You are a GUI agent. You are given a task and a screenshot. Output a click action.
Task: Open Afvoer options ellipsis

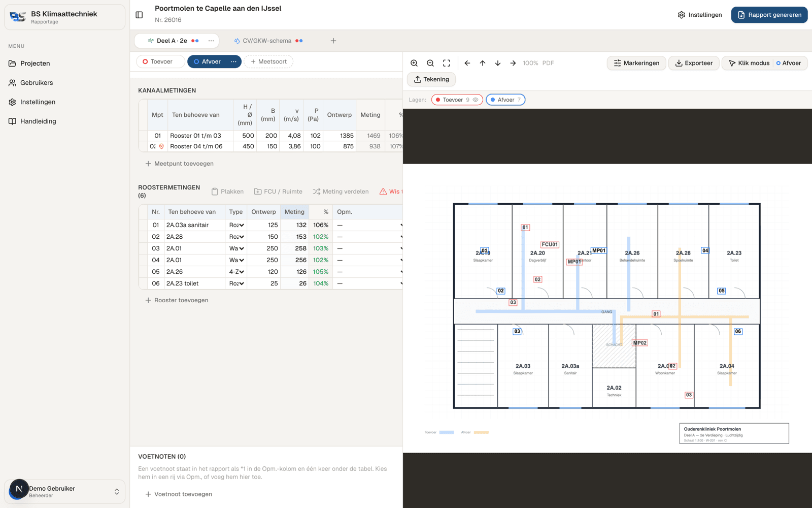(233, 61)
